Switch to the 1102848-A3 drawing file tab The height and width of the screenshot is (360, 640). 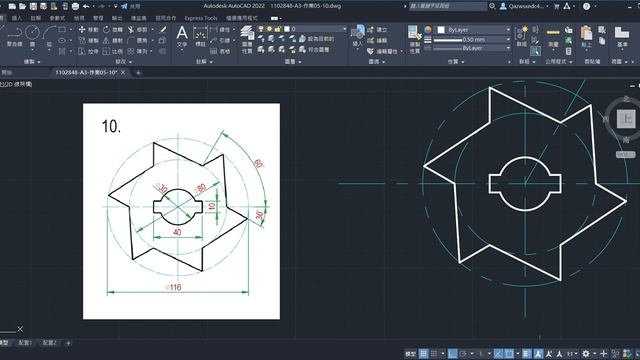pyautogui.click(x=86, y=72)
